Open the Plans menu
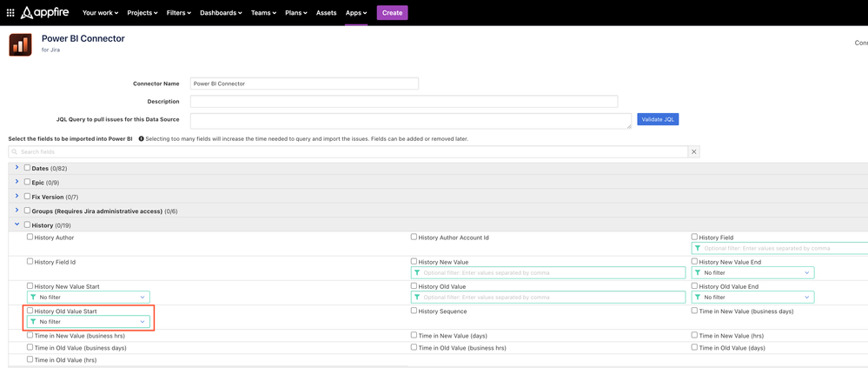The image size is (868, 368). (x=296, y=13)
